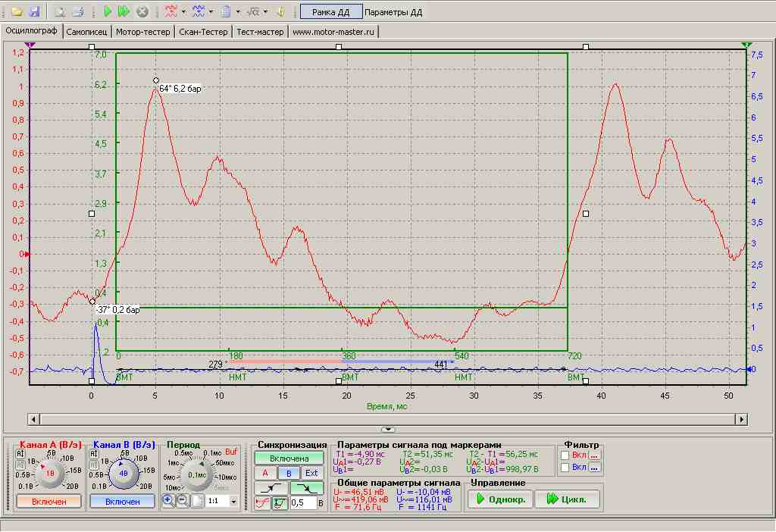The image size is (776, 532).
Task: Click the -37° 0,2 бар marker
Action: coord(92,302)
